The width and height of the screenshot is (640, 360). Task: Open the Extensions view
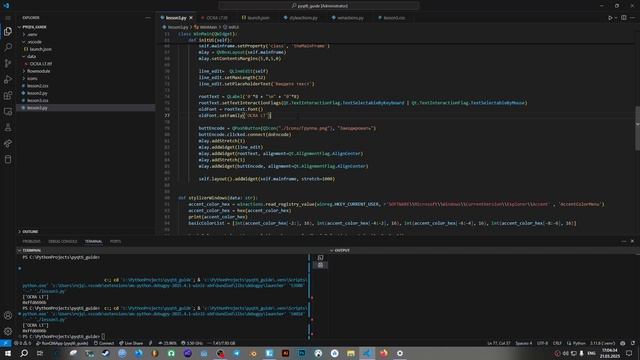coord(8,96)
